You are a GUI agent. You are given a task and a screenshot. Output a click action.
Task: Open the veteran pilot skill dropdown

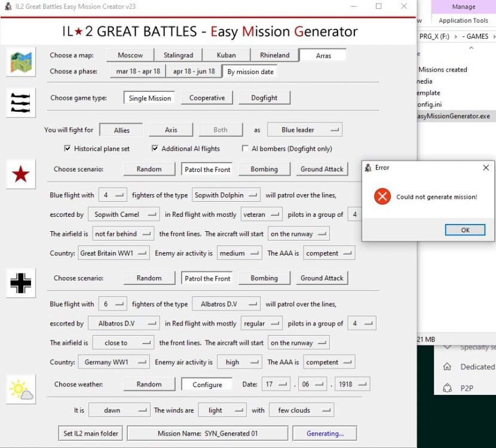(261, 214)
